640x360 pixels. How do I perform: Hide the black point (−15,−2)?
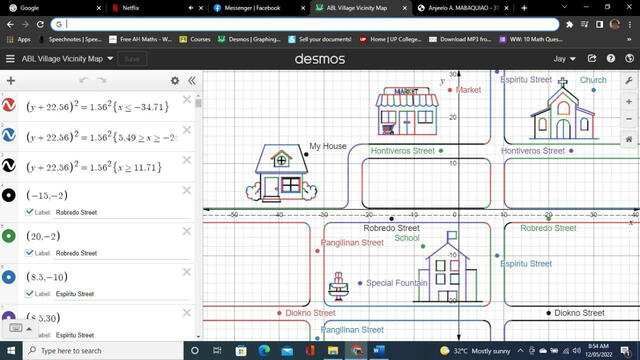[x=9, y=196]
